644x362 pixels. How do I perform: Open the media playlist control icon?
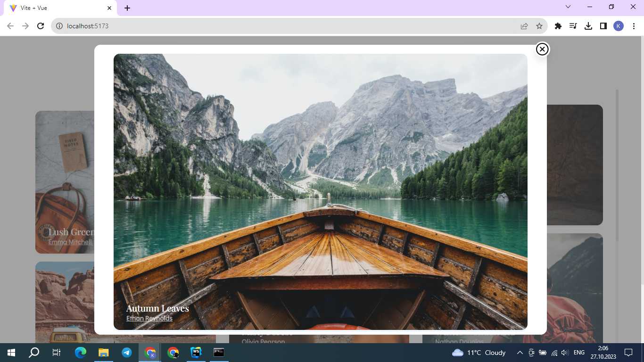coord(573,26)
